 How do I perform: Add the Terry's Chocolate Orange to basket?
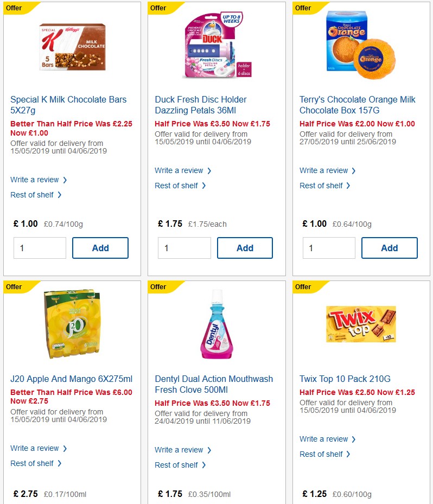389,248
